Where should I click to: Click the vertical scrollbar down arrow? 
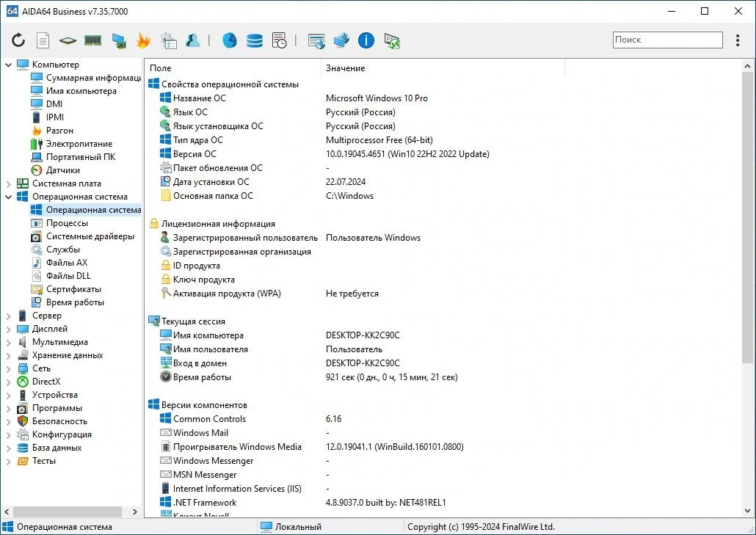point(747,511)
